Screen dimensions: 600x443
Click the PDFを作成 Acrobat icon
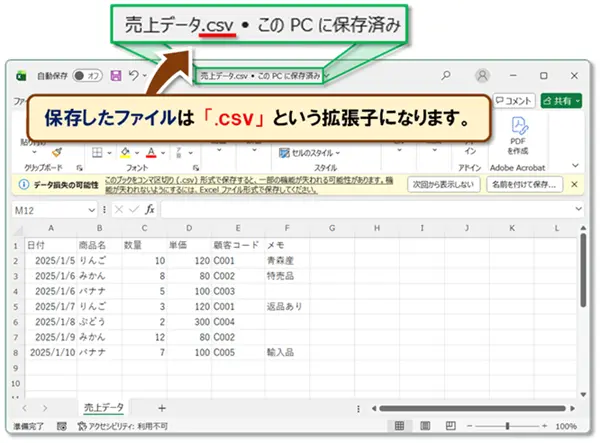tap(518, 136)
